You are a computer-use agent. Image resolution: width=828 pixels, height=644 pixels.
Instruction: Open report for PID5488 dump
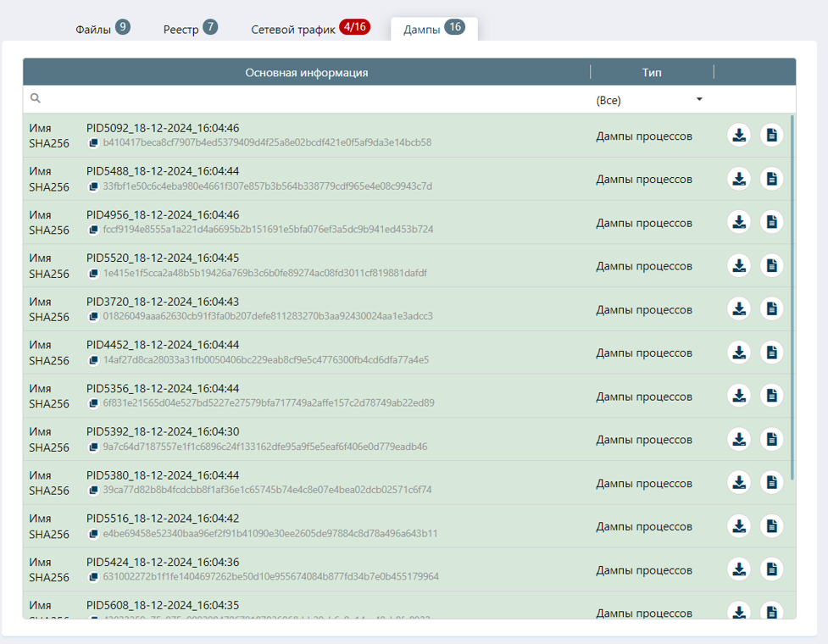tap(771, 179)
